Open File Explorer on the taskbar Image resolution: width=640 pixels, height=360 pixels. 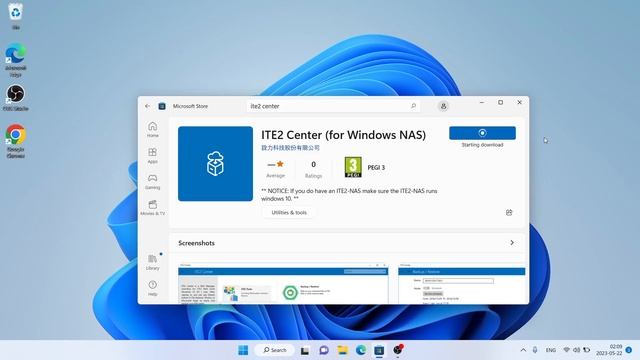342,350
